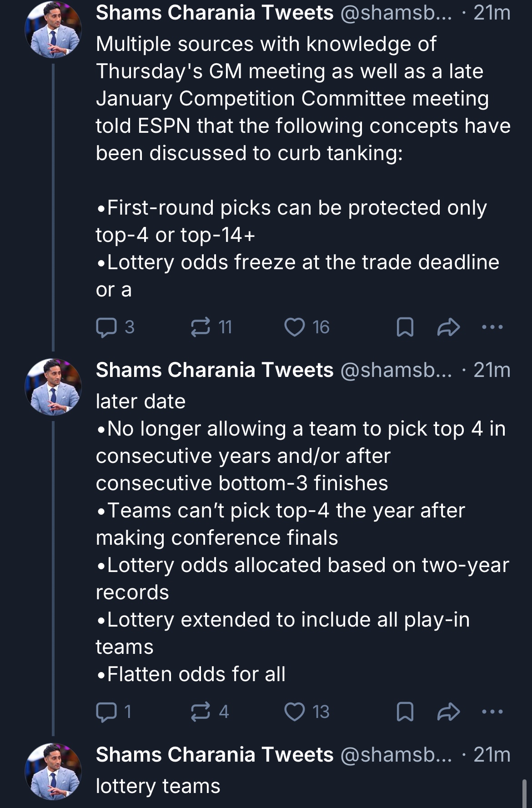Repost the second tweet with 4 reposts
The width and height of the screenshot is (532, 808).
pyautogui.click(x=201, y=712)
